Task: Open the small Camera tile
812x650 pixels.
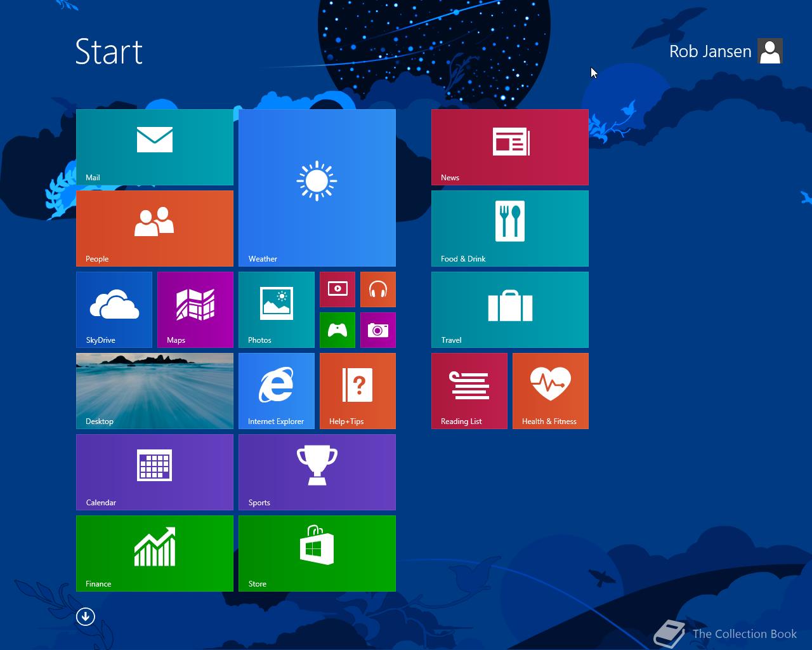Action: pyautogui.click(x=378, y=330)
